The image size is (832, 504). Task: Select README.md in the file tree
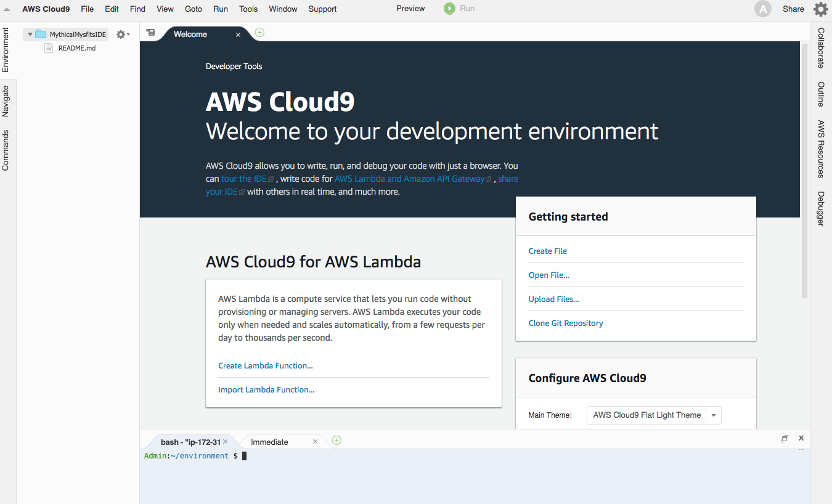[x=77, y=48]
